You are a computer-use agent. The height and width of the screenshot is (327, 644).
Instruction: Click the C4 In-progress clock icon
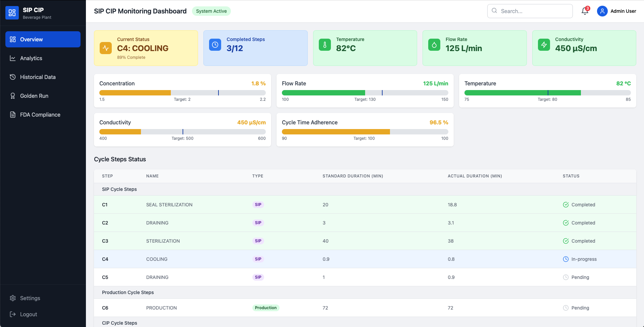565,259
